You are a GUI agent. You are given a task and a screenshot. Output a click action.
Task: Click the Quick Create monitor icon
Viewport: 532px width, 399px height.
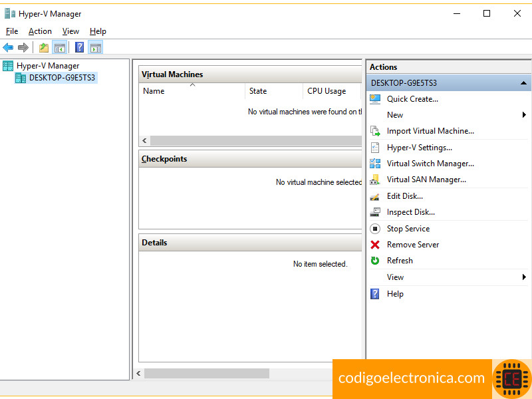375,99
